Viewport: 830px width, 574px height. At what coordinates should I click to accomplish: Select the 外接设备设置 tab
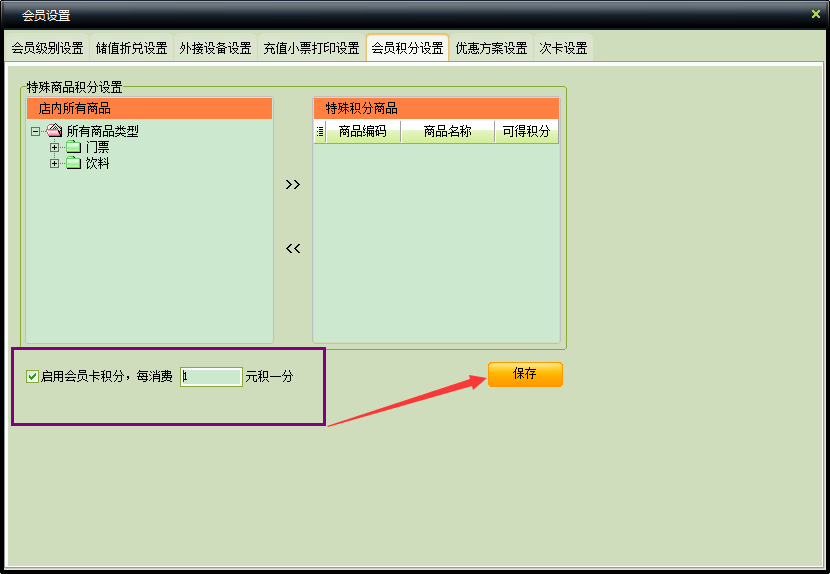pyautogui.click(x=215, y=48)
